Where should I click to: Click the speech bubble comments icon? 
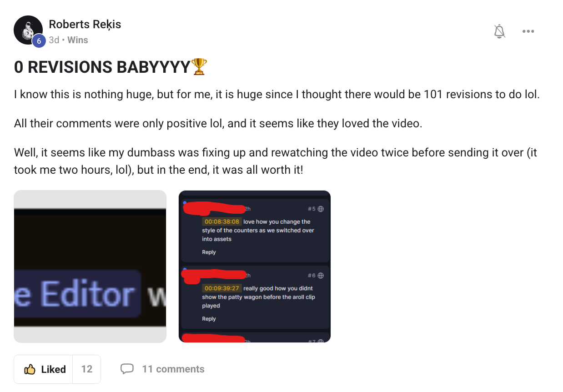[x=127, y=369]
